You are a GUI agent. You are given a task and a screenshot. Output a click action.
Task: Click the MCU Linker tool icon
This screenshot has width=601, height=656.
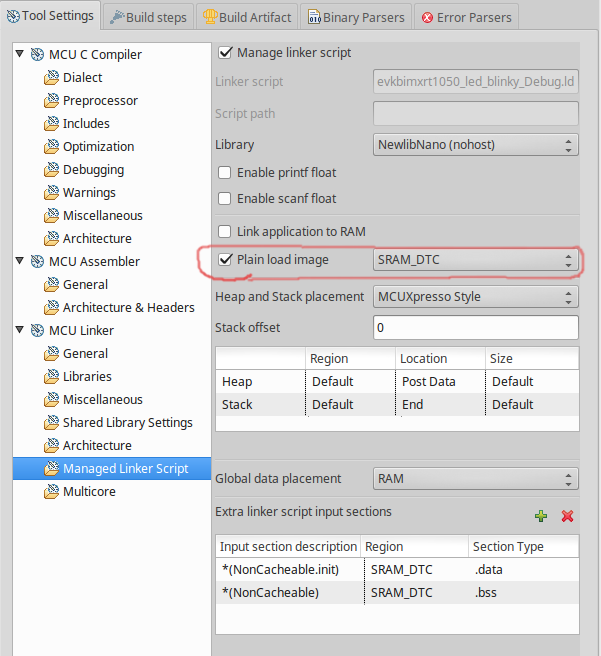coord(37,331)
